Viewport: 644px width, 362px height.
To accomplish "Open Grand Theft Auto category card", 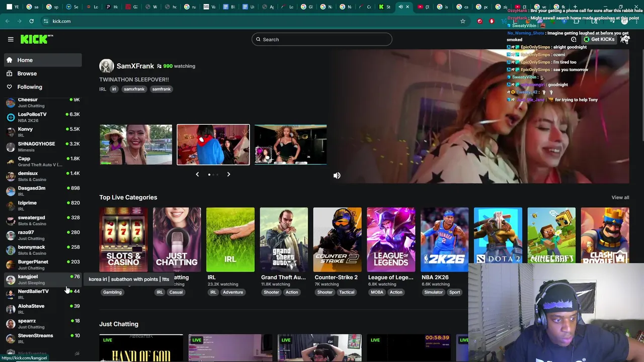I will click(x=284, y=239).
